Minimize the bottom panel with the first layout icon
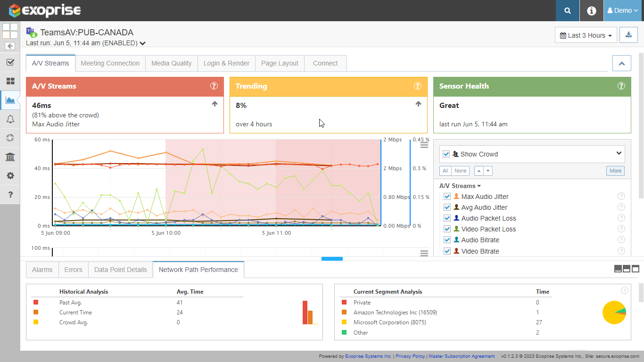 618,269
